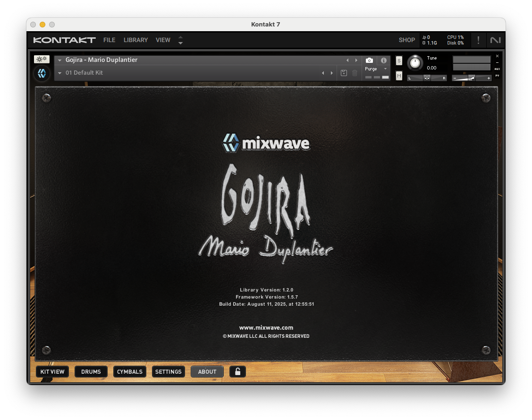Click the SHOP button
The height and width of the screenshot is (420, 532).
[406, 40]
